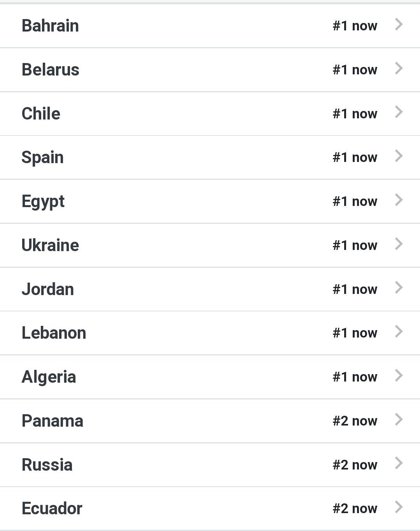
Task: Open the chevron arrow beside Bahrain
Action: point(399,25)
